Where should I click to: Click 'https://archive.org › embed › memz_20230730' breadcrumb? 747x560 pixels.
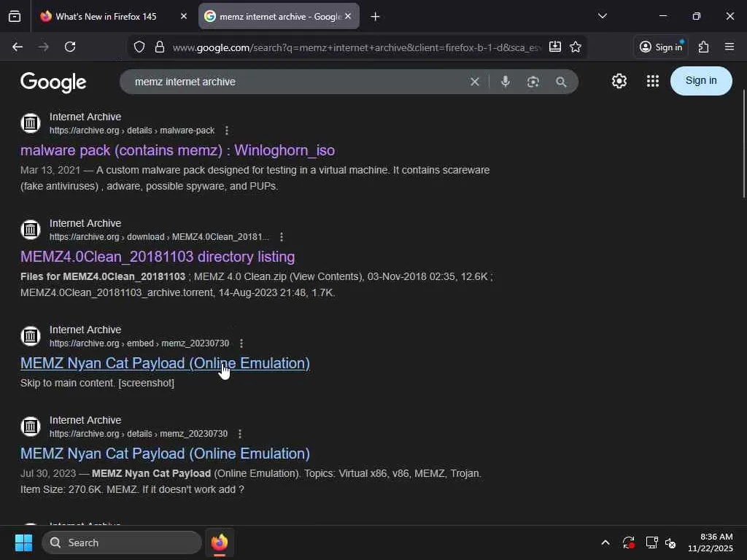click(x=139, y=343)
